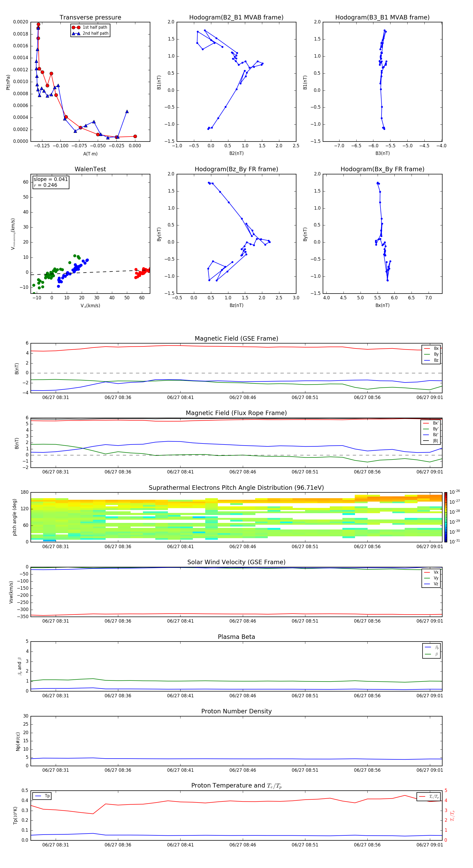473x868 pixels.
Task: Click the 'Pt(nPa)' y-axis label
Action: [x=8, y=82]
